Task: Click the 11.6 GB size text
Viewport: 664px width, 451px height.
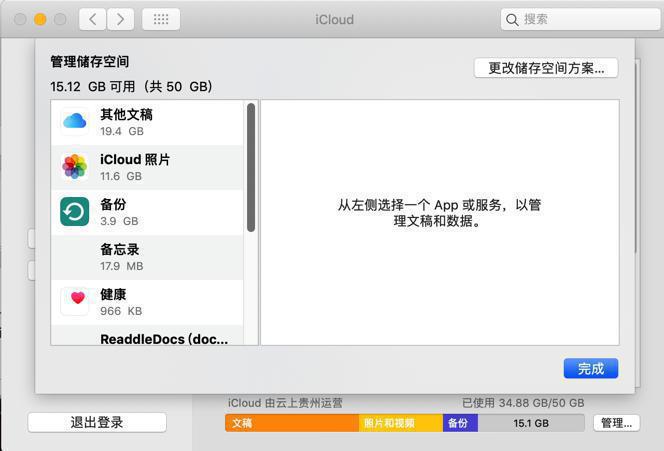Action: [x=121, y=176]
